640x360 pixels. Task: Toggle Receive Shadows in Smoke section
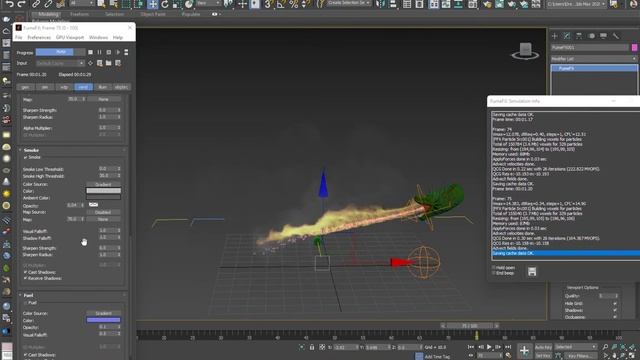click(x=25, y=278)
